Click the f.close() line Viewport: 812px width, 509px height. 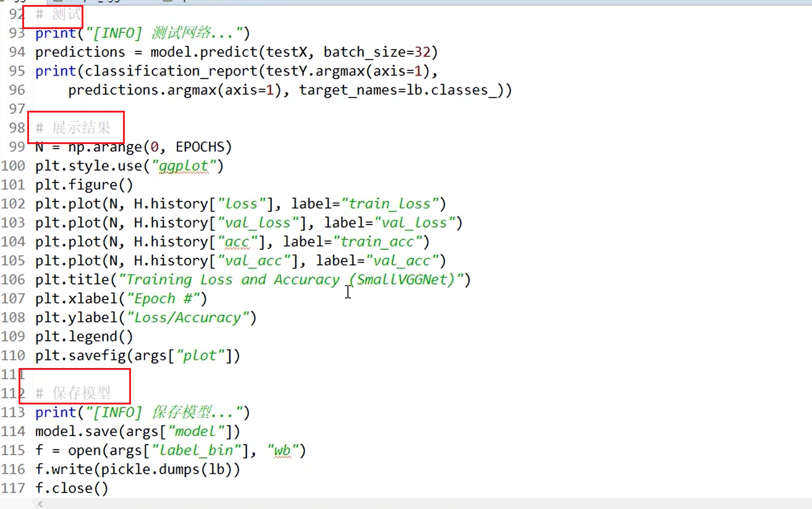pos(72,488)
